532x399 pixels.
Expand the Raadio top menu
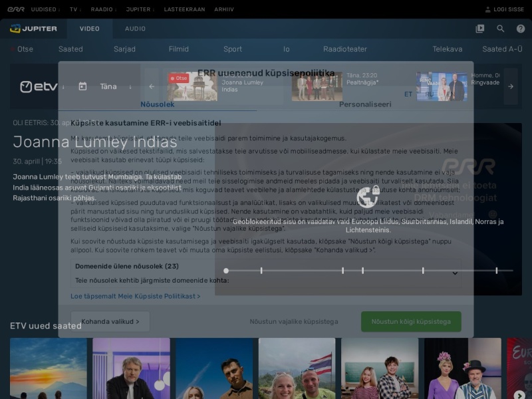point(104,9)
